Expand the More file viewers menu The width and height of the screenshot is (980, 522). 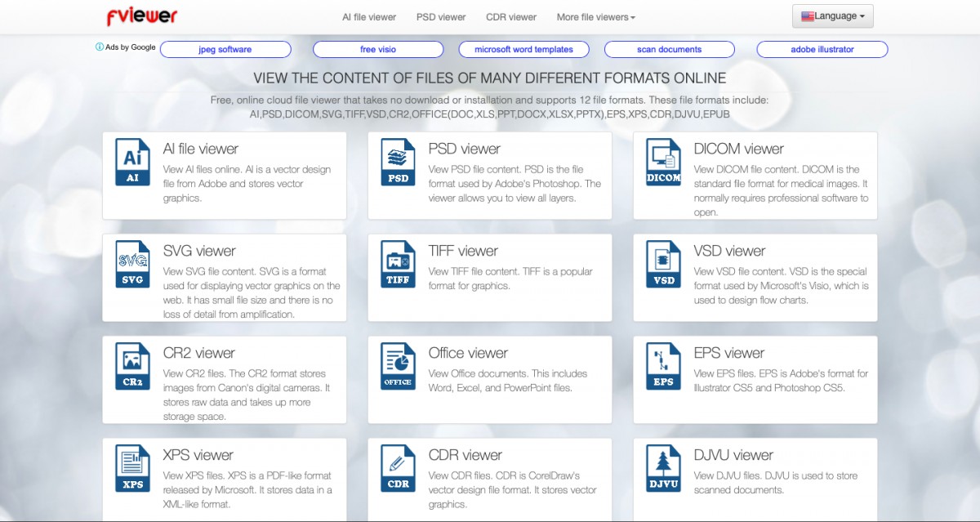595,17
